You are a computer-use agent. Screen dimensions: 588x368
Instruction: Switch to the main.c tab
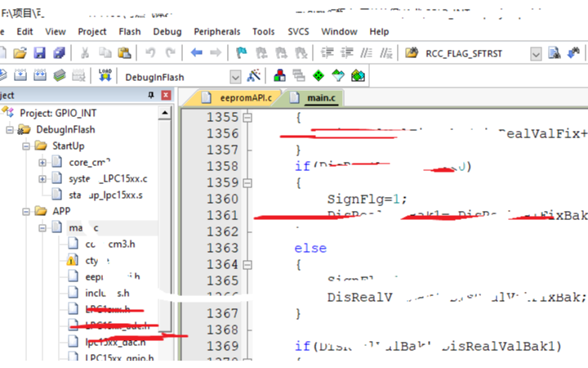(315, 98)
